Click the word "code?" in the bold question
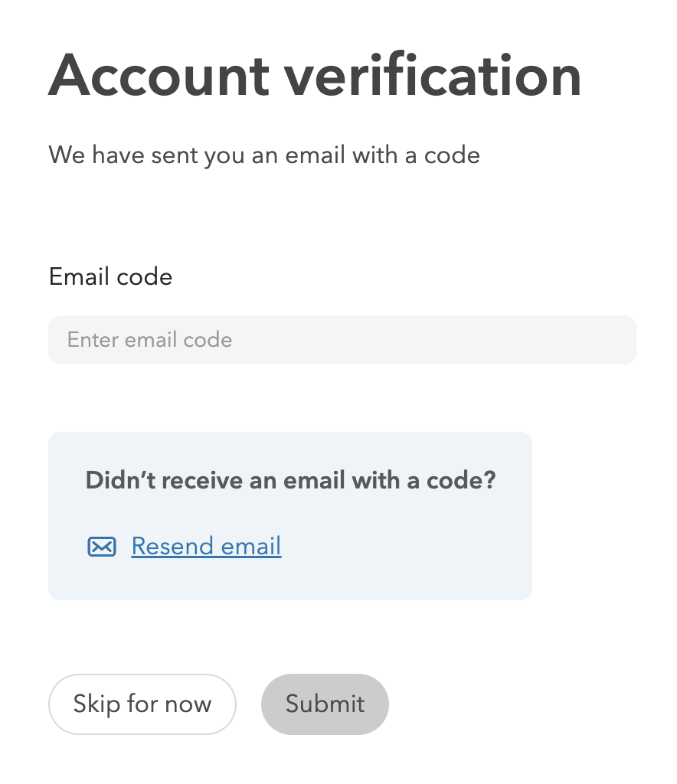Screen dimensions: 677x784 click(461, 481)
